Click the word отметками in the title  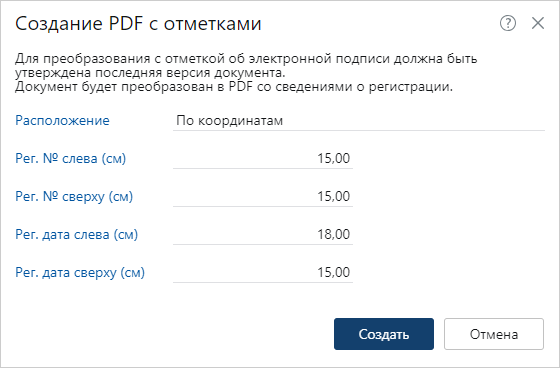click(x=212, y=24)
